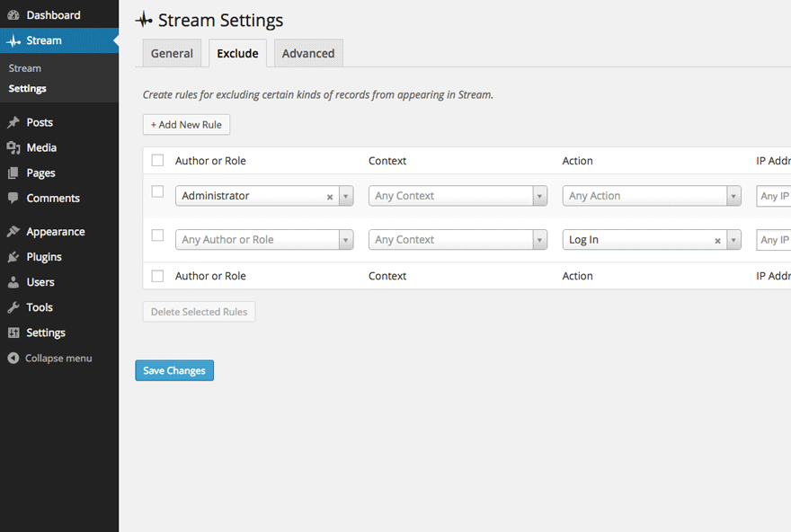Open Any Context dropdown in Log In row
This screenshot has height=532, width=791.
coord(458,240)
